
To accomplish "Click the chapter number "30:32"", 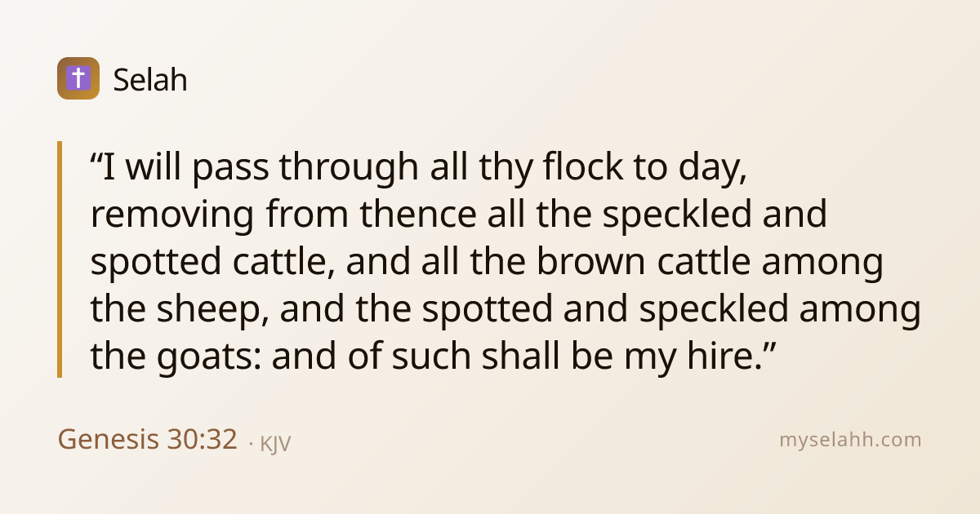I will tap(202, 440).
